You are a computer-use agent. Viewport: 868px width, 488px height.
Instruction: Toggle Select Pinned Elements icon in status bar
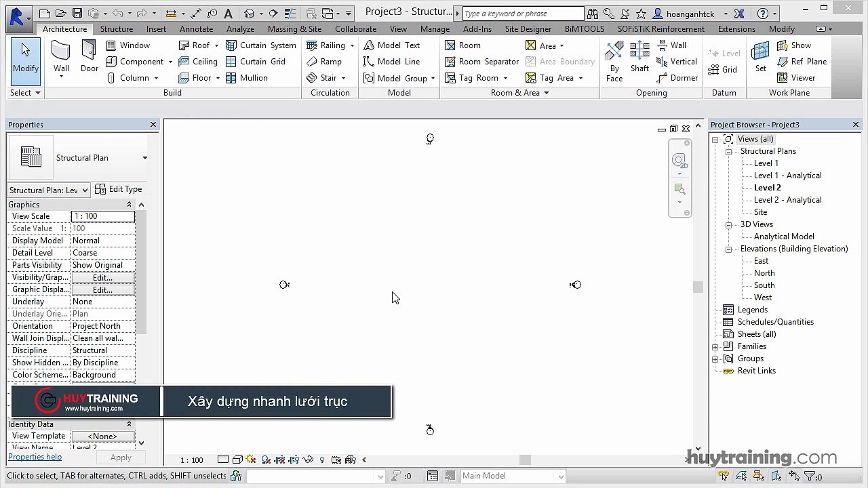[x=758, y=476]
